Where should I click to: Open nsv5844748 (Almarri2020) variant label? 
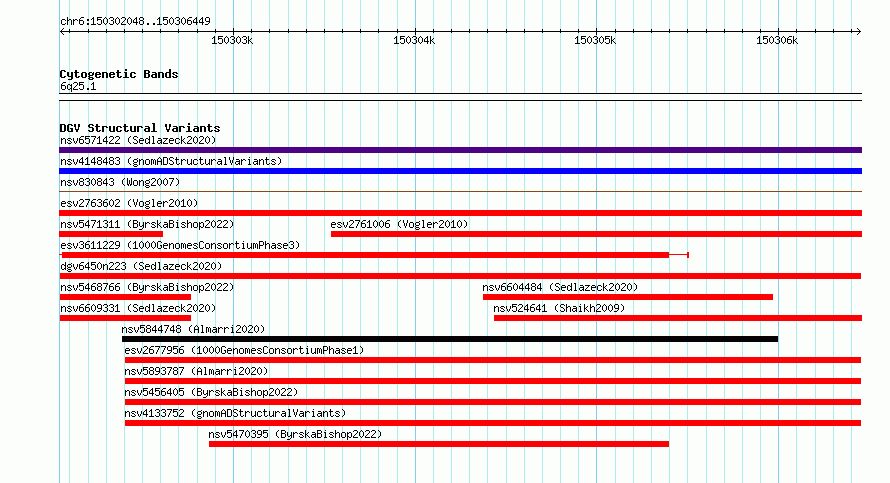click(x=193, y=329)
